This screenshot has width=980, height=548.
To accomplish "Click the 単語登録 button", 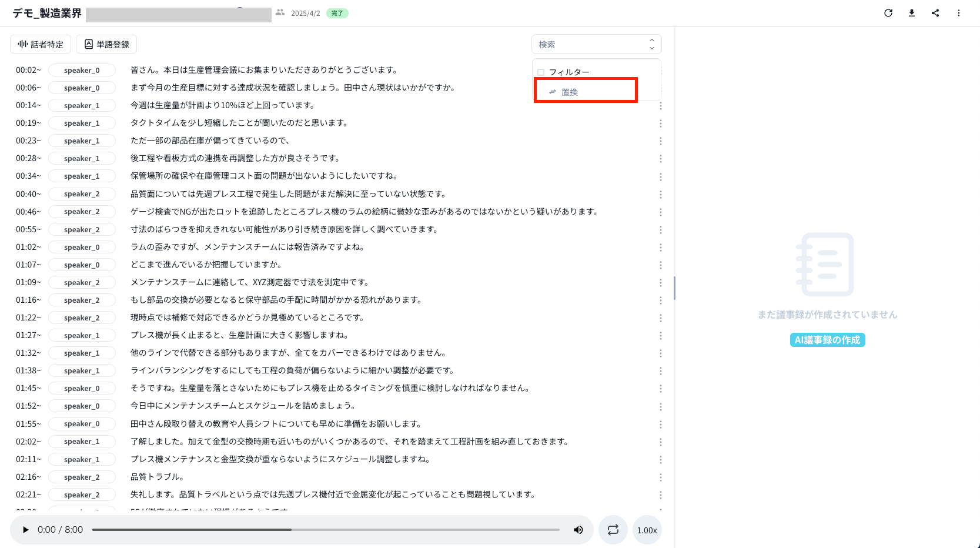I will 106,45.
